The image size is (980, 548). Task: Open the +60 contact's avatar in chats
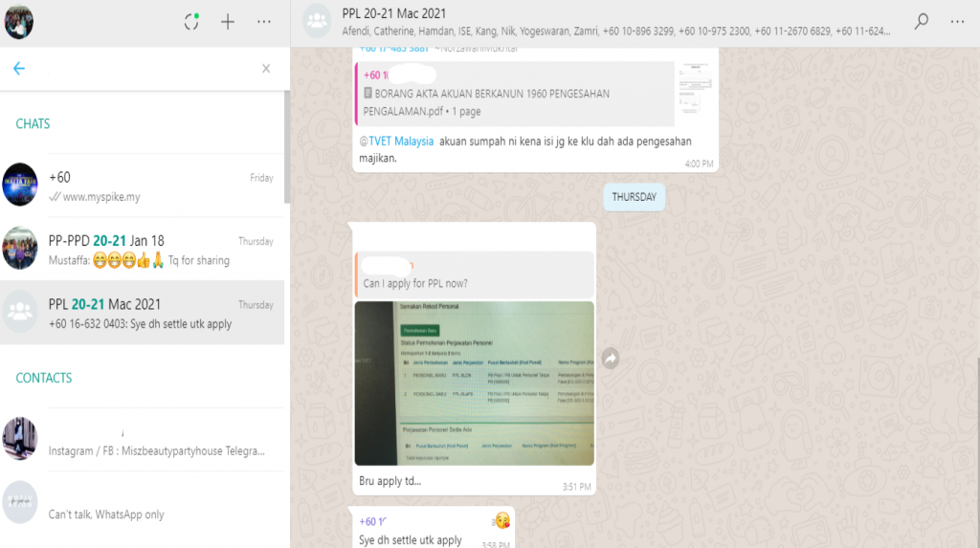pos(20,185)
